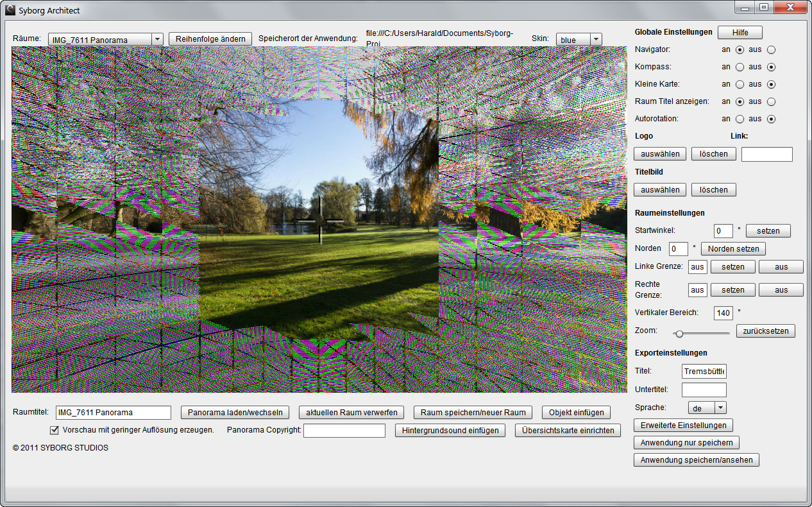Expand the Skin dropdown
The image size is (812, 507).
tap(596, 39)
